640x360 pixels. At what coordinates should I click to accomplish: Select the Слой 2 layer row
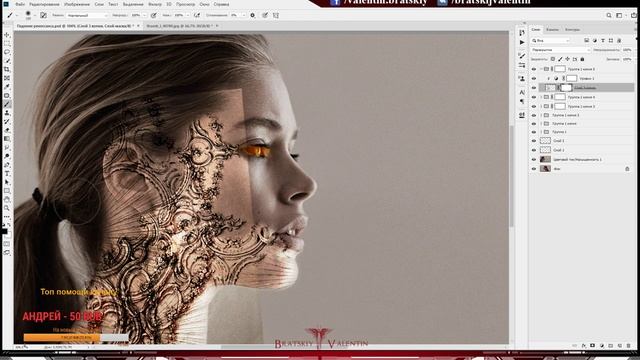tap(582, 150)
